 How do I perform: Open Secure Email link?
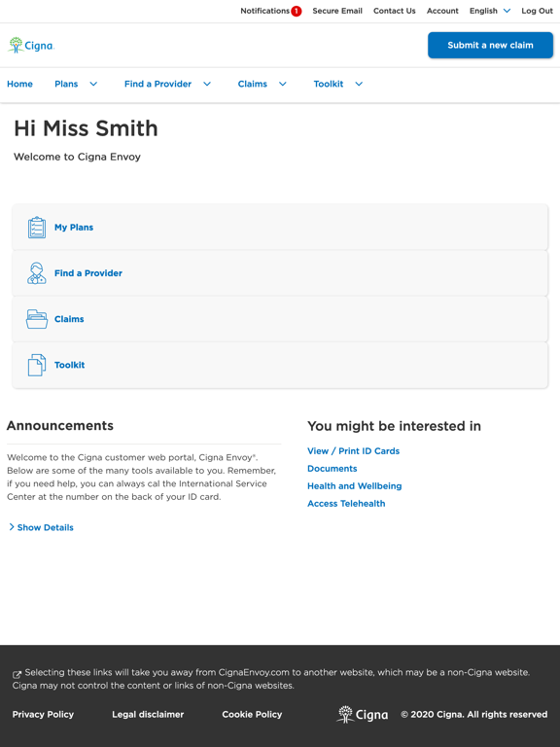click(337, 11)
